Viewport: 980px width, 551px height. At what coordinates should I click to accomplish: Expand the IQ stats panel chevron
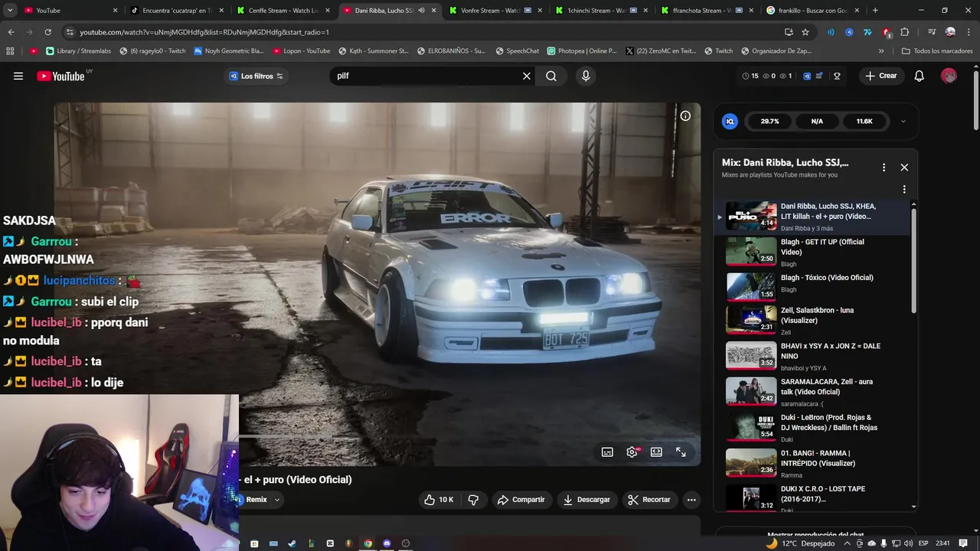[x=903, y=121]
